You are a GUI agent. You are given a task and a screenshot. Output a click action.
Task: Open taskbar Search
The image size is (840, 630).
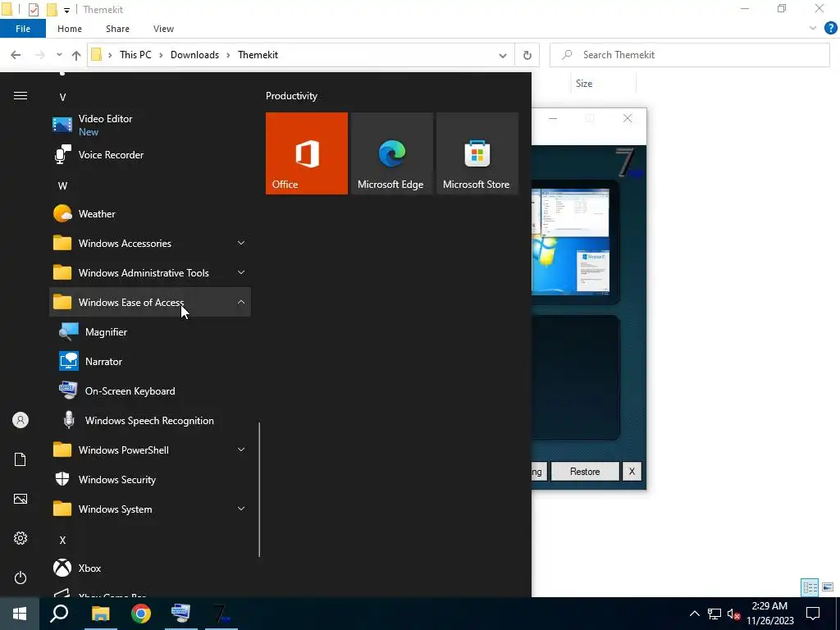coord(59,614)
